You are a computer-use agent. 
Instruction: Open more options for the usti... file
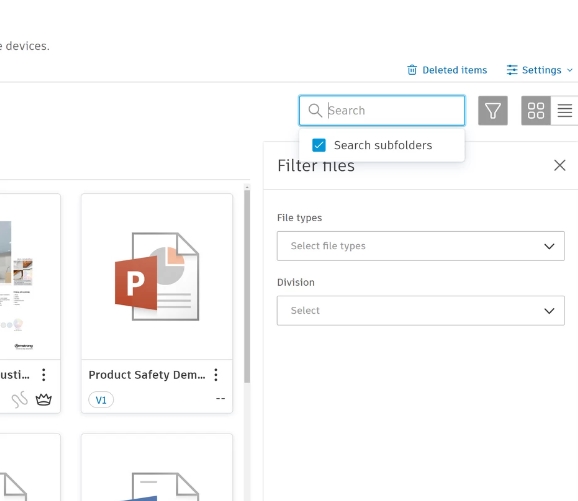(43, 375)
